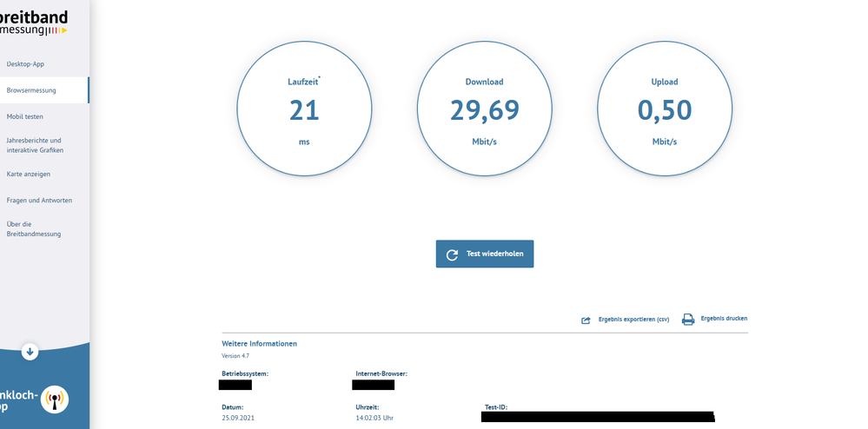Click the down arrow in the sidebar
Screen dimensions: 868x429
point(30,352)
